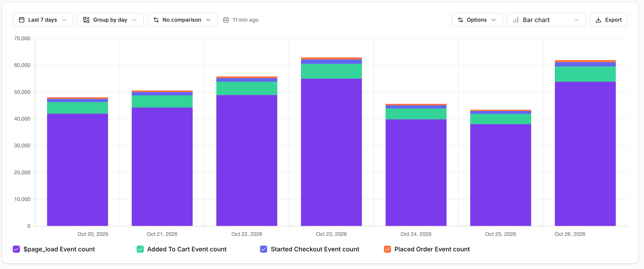Click the No comparison label text
Image resolution: width=644 pixels, height=269 pixels.
(182, 20)
